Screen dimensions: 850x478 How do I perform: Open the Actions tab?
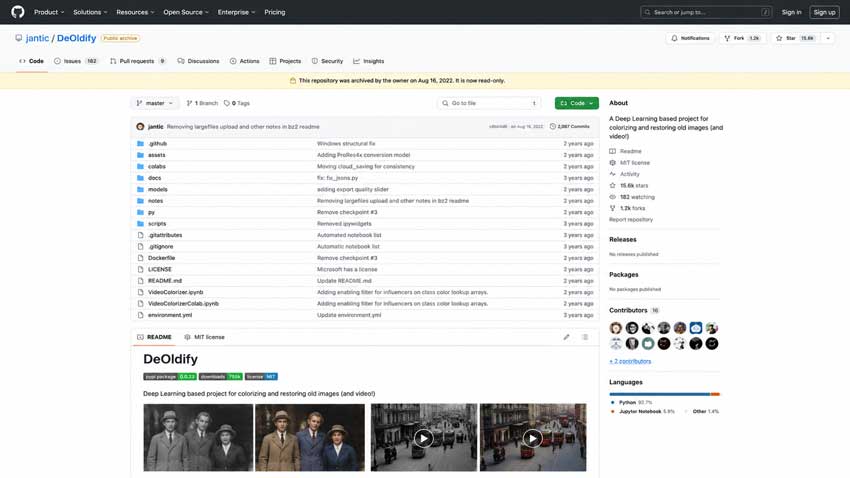tap(244, 61)
